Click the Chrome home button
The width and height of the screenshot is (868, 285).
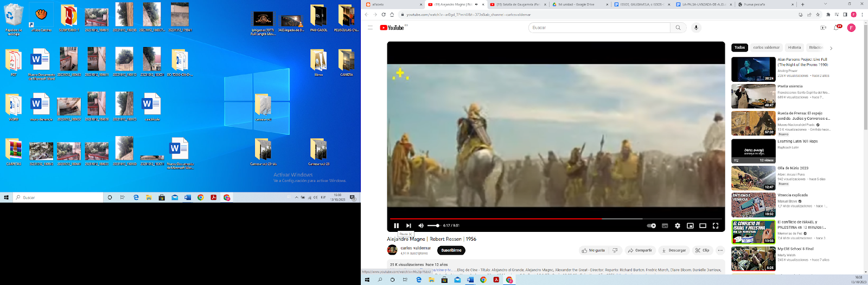coord(392,15)
